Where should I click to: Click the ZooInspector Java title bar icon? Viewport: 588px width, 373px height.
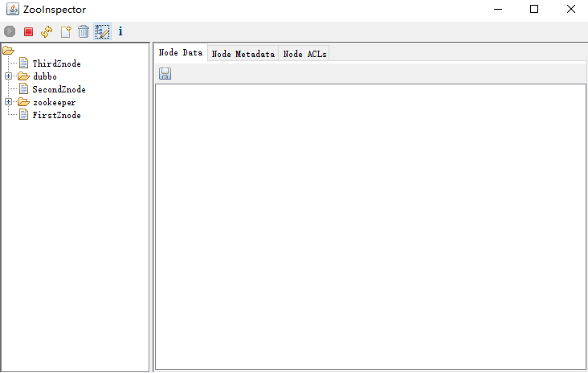[13, 9]
